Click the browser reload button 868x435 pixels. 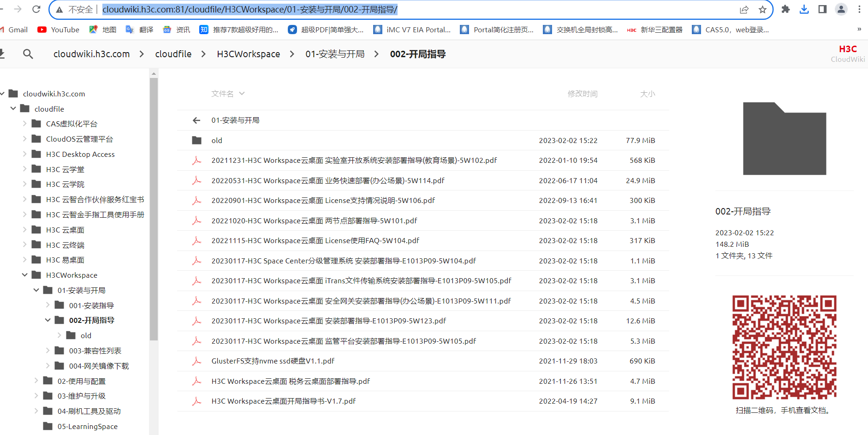[x=36, y=9]
